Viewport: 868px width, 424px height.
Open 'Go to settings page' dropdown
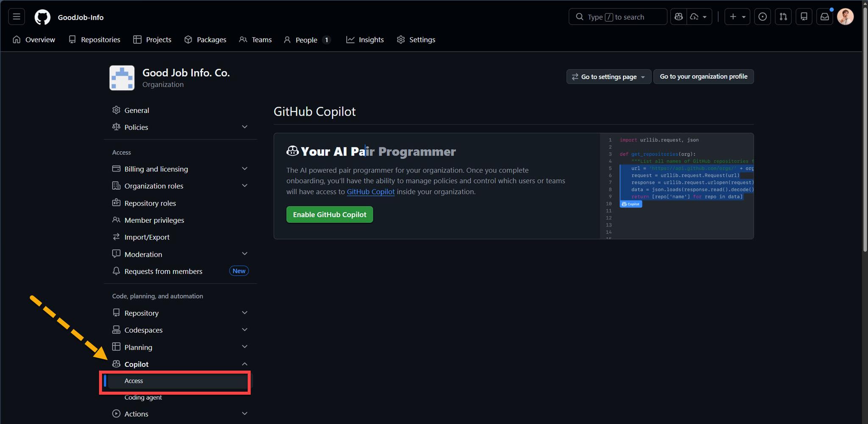(608, 77)
